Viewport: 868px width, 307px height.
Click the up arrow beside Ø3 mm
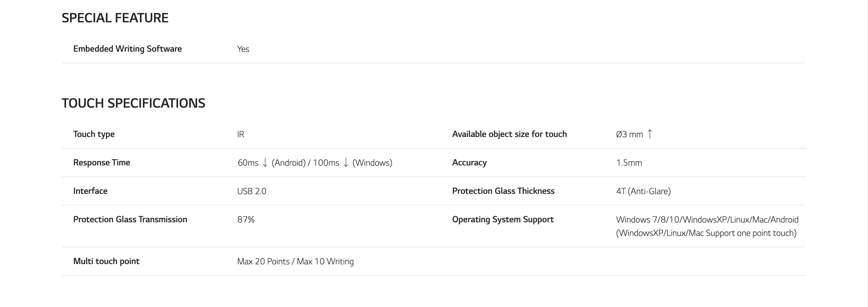tap(650, 134)
